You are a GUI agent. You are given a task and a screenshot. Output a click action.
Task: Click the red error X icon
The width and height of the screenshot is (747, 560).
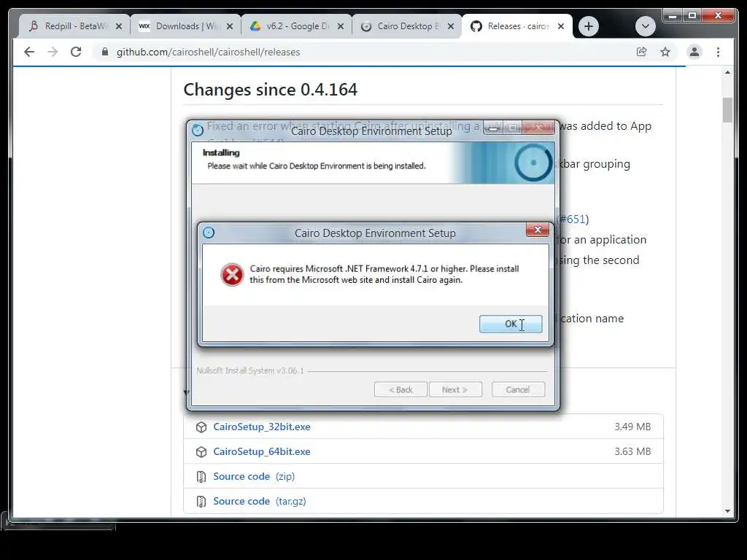[232, 275]
